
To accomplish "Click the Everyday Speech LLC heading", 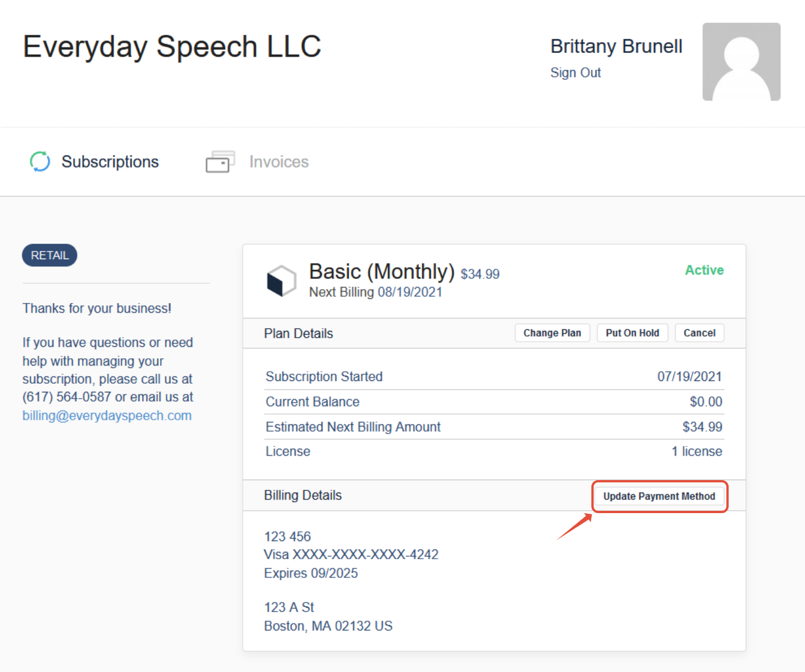I will tap(172, 46).
